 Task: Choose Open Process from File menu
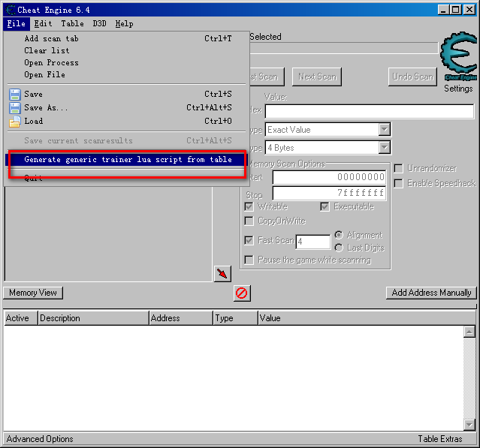51,63
